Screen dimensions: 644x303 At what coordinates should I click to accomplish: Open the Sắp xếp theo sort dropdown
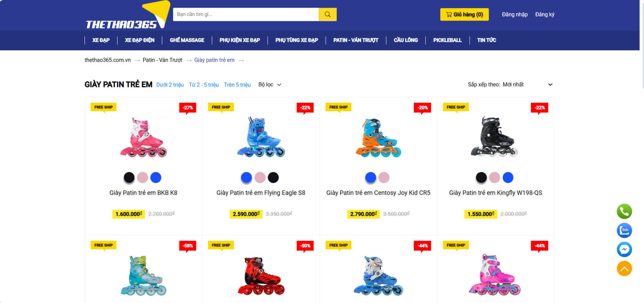510,85
